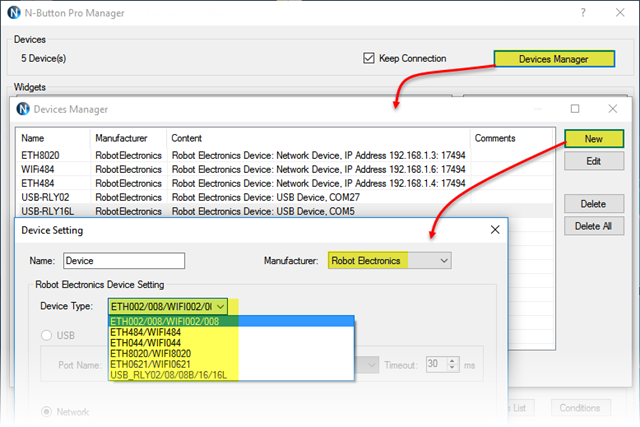Image resolution: width=640 pixels, height=427 pixels.
Task: Open the Manufacturer dropdown
Action: pyautogui.click(x=390, y=260)
